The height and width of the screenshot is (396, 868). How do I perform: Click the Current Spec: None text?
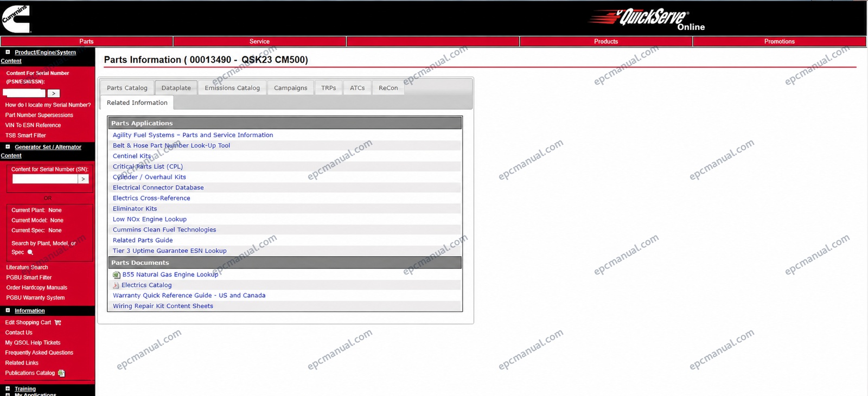pos(36,231)
